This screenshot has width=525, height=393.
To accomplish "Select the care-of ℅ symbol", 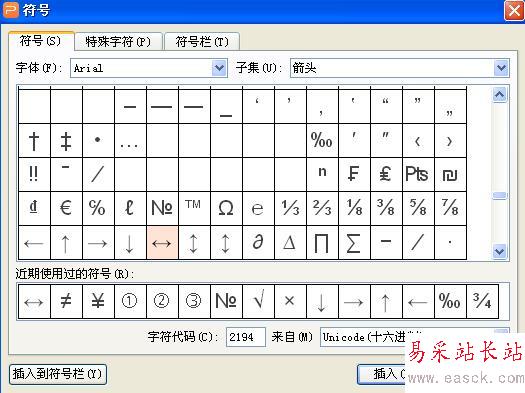I will [98, 208].
